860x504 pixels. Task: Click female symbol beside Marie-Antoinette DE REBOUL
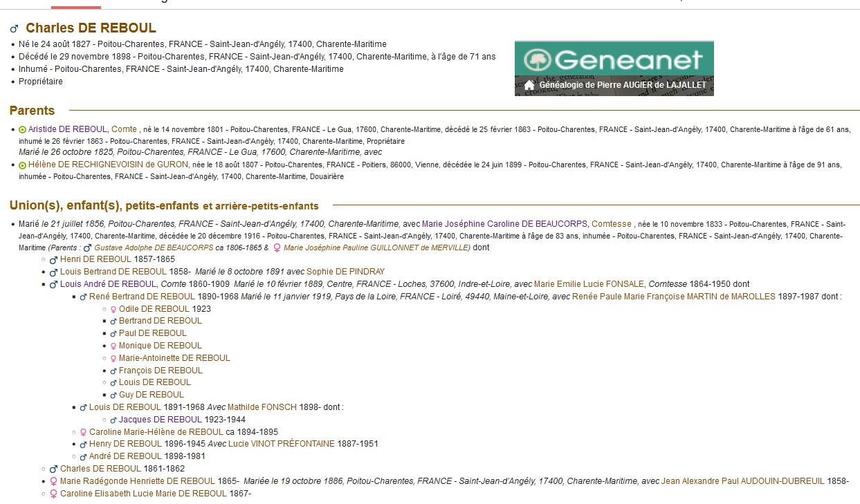click(113, 359)
